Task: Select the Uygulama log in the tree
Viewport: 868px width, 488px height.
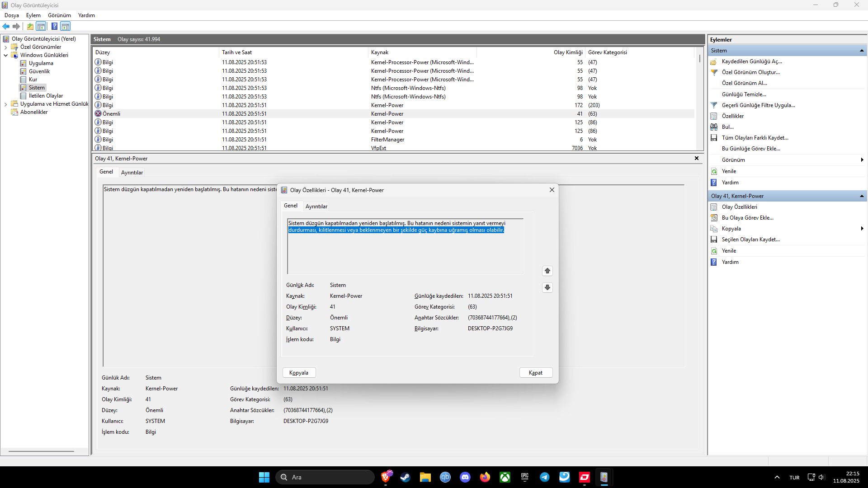Action: tap(41, 63)
